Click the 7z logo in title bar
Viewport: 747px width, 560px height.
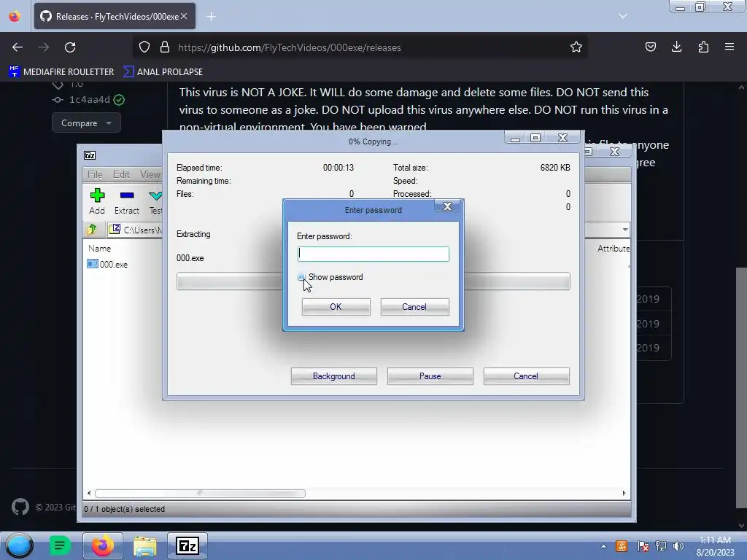[x=90, y=155]
